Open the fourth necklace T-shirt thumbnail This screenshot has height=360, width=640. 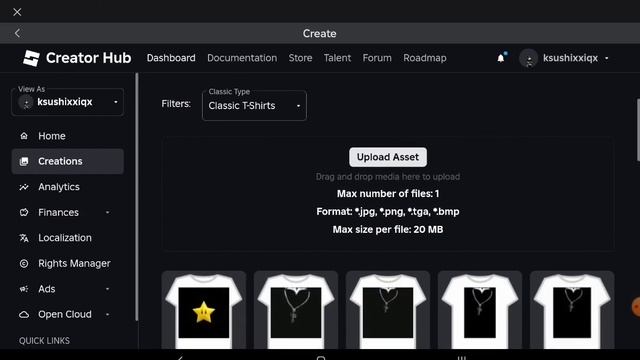click(480, 310)
